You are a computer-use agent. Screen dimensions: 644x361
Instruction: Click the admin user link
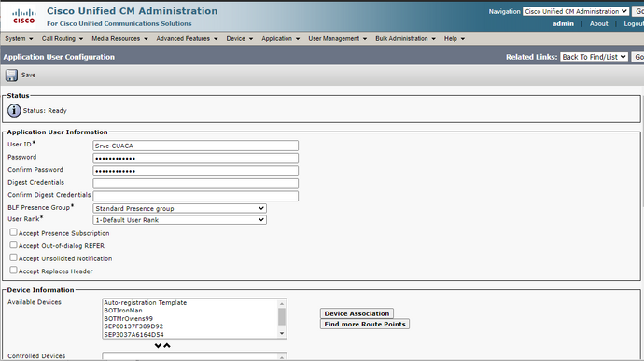click(x=563, y=24)
